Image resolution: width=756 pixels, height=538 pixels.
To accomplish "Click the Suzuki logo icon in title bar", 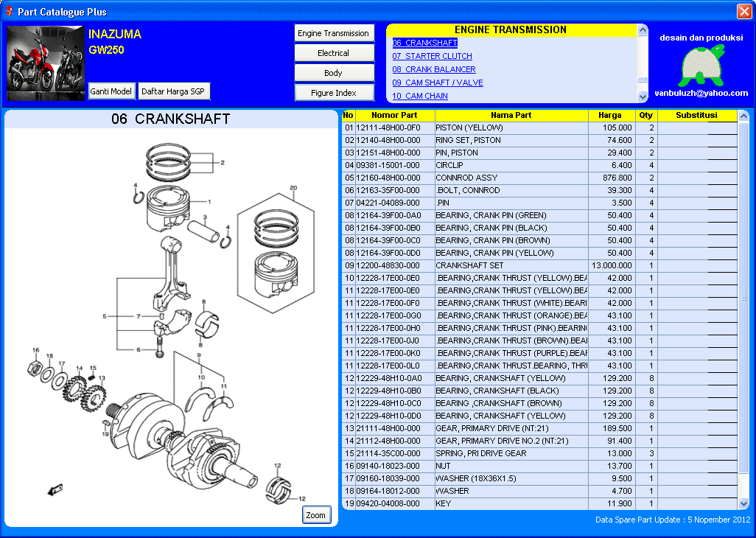I will [9, 11].
